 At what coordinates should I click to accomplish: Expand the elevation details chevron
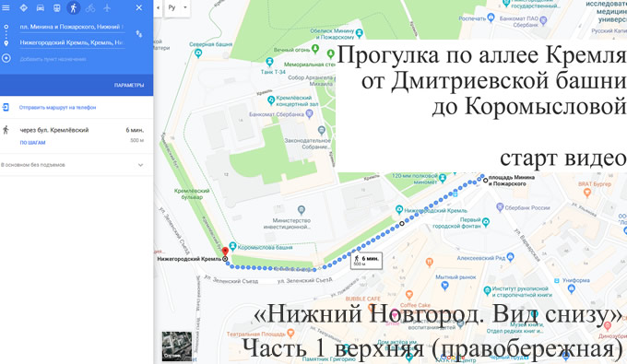coord(140,165)
